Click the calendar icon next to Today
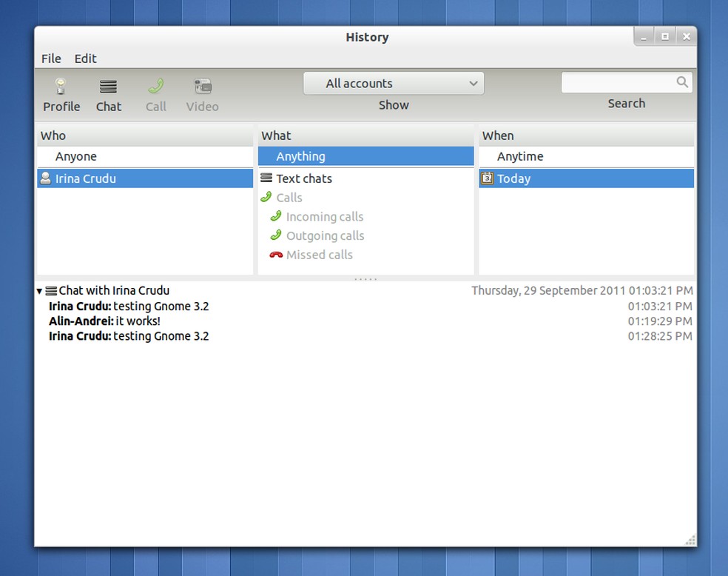The width and height of the screenshot is (728, 576). [x=487, y=178]
